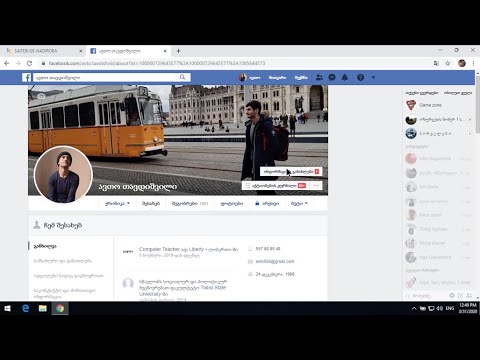Open the Messenger icon in header

point(332,77)
